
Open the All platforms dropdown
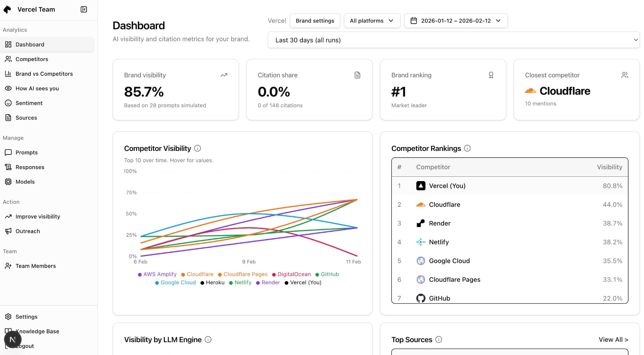(x=372, y=20)
